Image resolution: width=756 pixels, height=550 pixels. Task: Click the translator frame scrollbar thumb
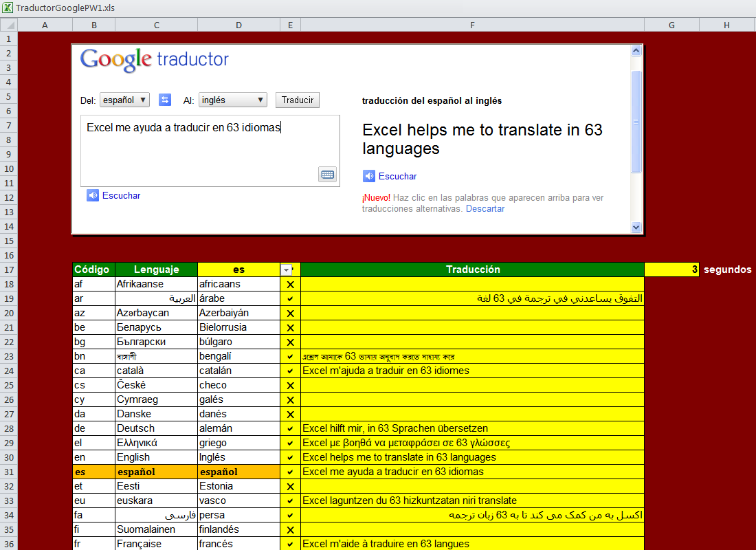(636, 122)
